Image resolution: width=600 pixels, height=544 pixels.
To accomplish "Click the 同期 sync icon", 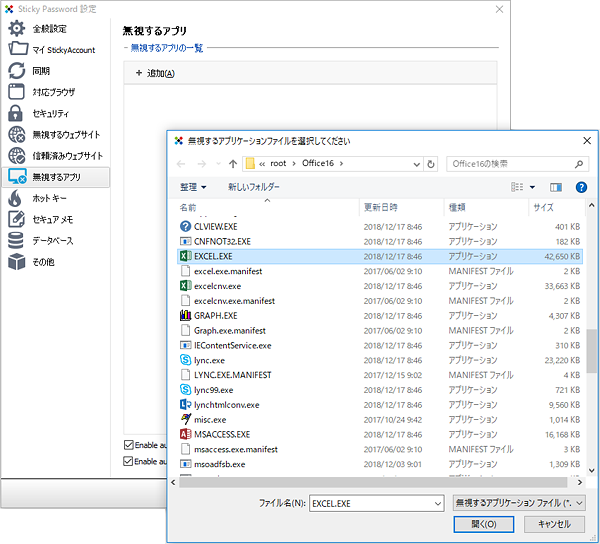I will click(x=16, y=71).
